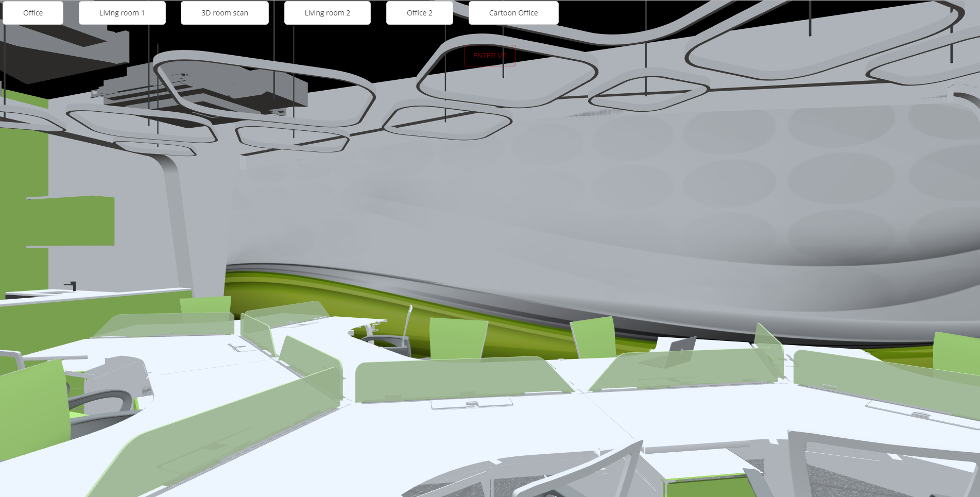The height and width of the screenshot is (497, 980).
Task: Load the Cartoon Office scene
Action: coord(513,13)
